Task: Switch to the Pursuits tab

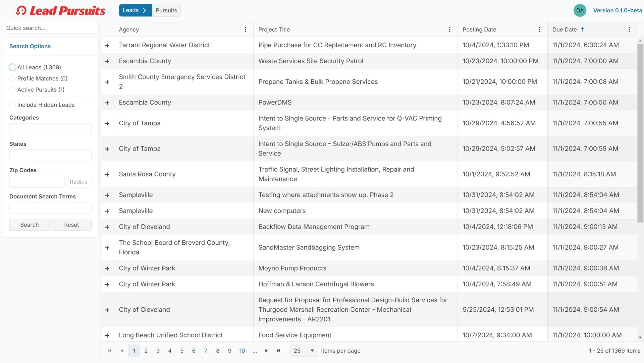Action: (x=166, y=10)
